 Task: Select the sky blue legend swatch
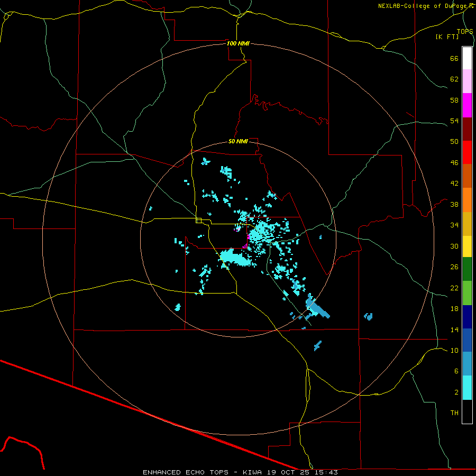[x=467, y=364]
